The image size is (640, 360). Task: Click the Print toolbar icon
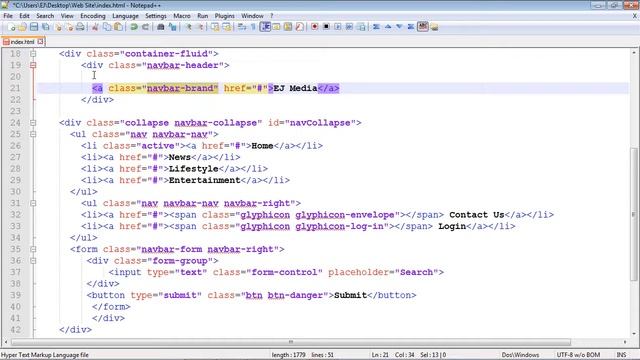click(x=80, y=27)
